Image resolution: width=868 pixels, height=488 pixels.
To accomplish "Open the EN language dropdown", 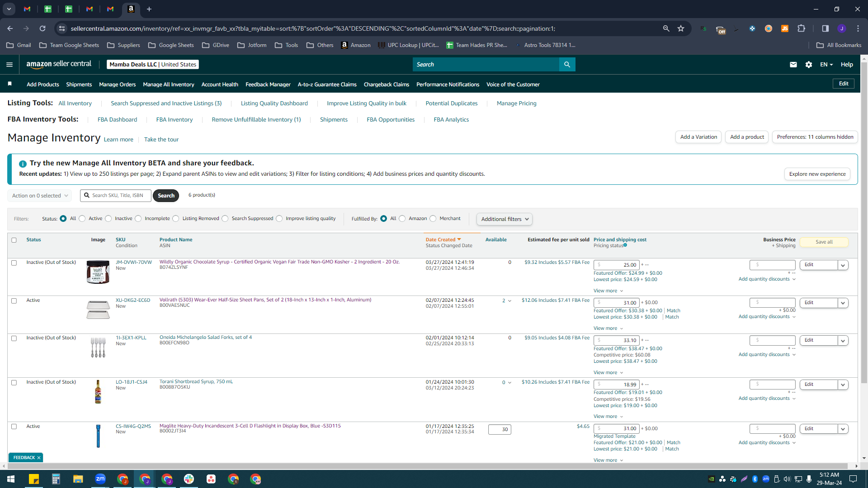I will tap(826, 65).
